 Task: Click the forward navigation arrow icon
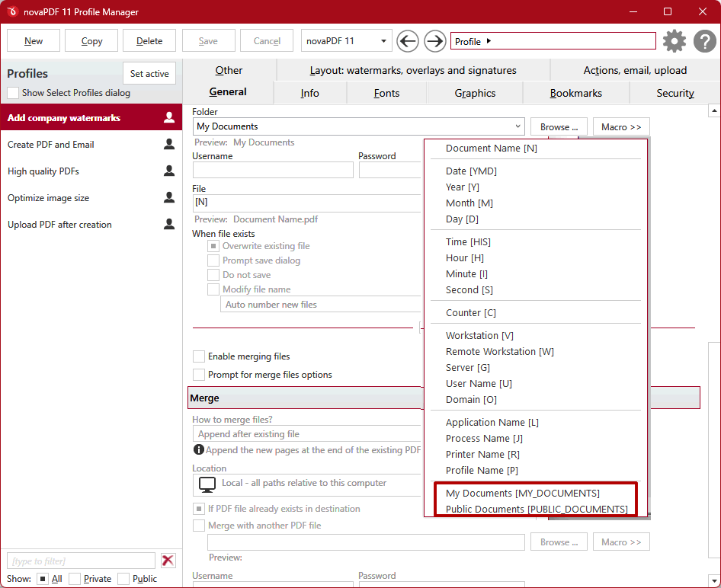(x=434, y=41)
